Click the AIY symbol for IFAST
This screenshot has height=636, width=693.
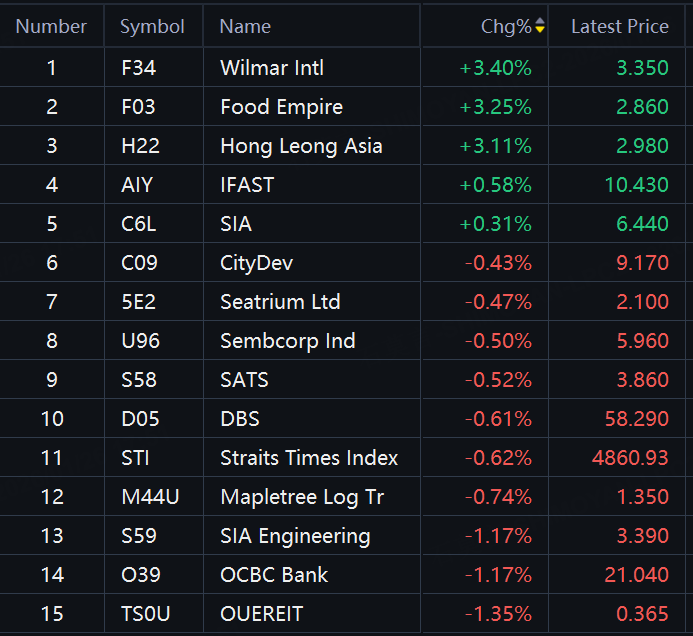pos(135,185)
